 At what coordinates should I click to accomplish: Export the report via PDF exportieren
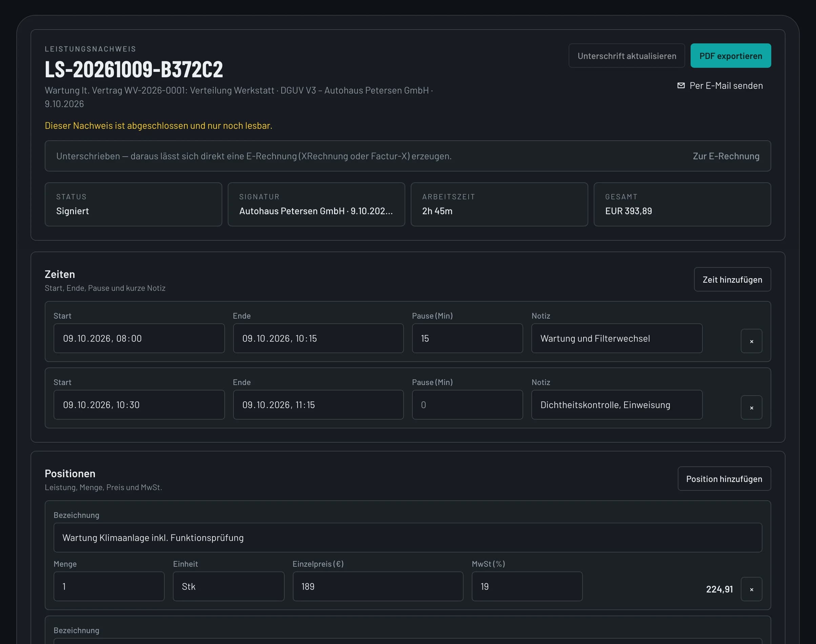coord(731,56)
